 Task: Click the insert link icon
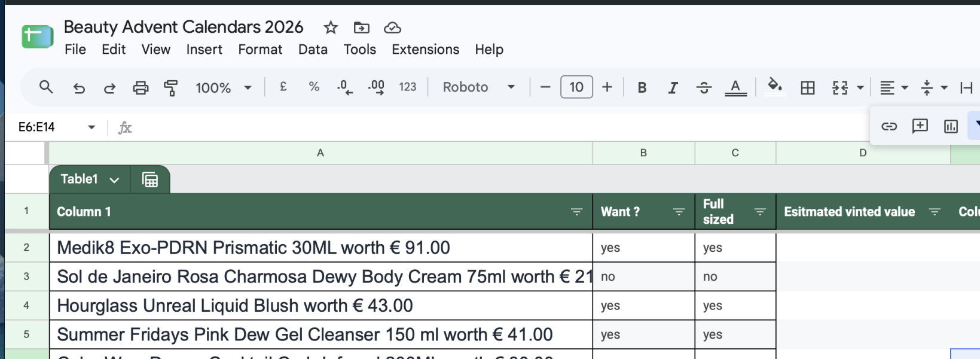coord(889,126)
